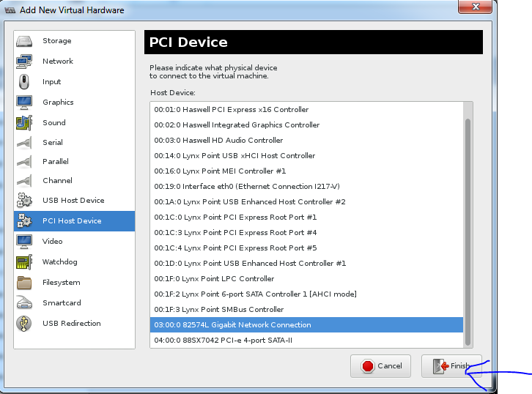Select Haswell Integrated Graphics Controller device
The height and width of the screenshot is (394, 532).
pyautogui.click(x=306, y=125)
